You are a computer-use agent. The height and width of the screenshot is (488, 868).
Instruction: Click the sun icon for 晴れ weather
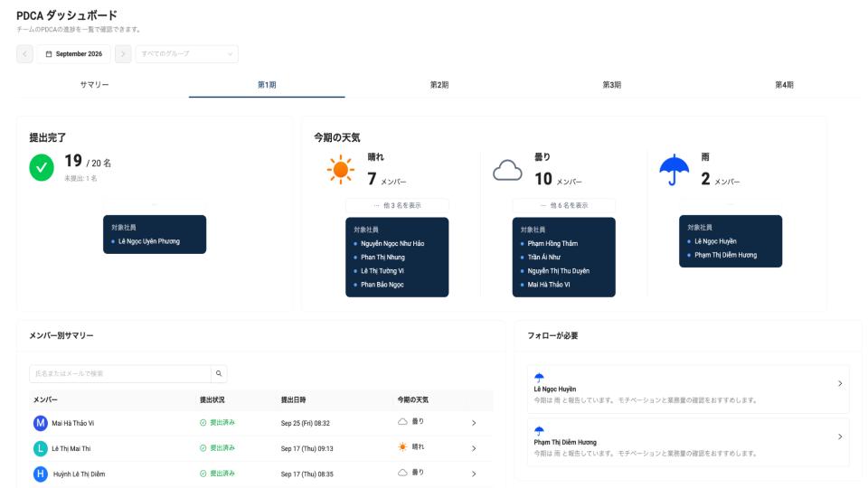pyautogui.click(x=341, y=169)
